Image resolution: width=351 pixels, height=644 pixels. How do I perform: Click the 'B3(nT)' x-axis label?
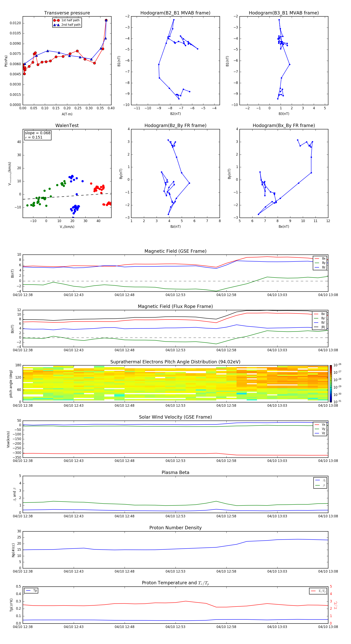(x=284, y=114)
